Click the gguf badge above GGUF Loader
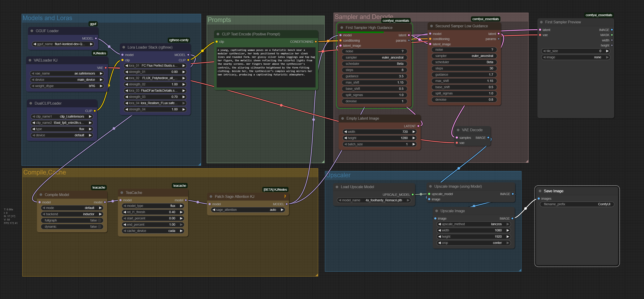Image resolution: width=644 pixels, height=299 pixels. 93,24
